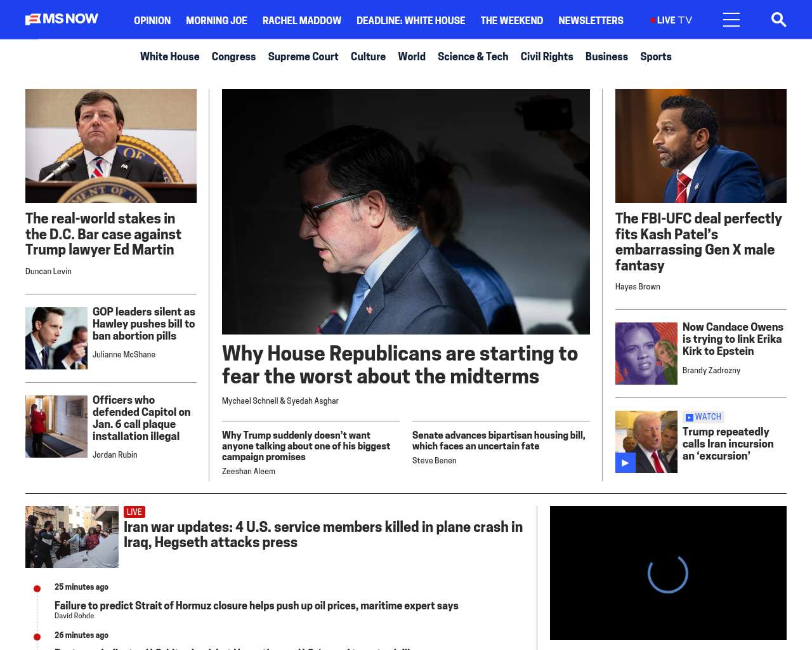Open the main House Republicans photo
The image size is (812, 650).
click(406, 211)
